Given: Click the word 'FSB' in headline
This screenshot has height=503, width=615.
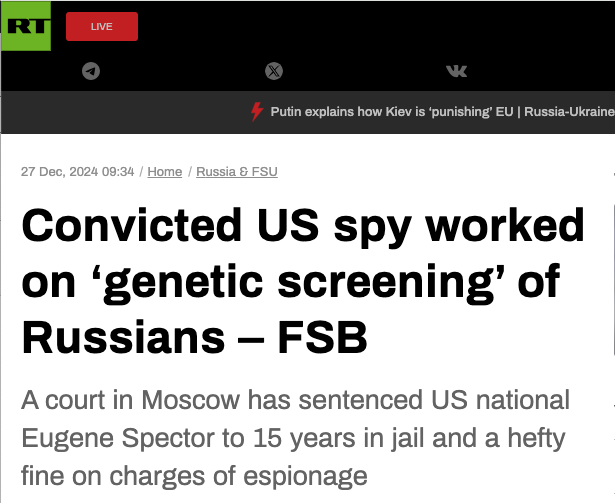Looking at the screenshot, I should pyautogui.click(x=322, y=338).
